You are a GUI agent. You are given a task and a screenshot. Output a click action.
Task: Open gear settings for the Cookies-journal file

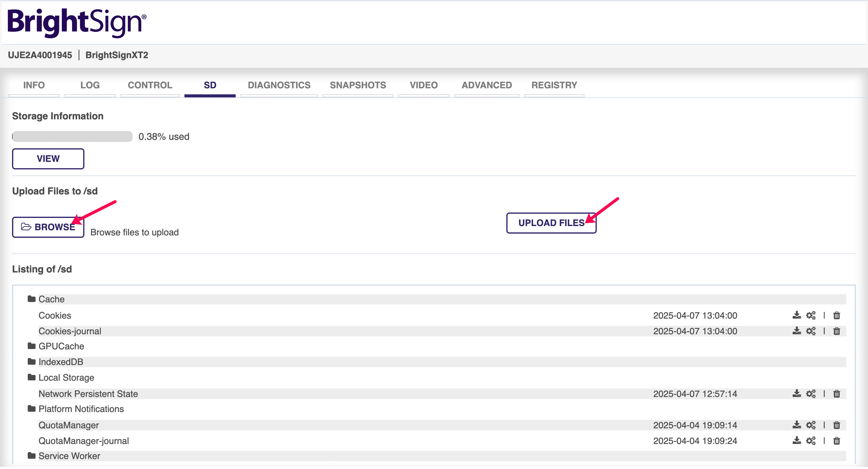[811, 331]
